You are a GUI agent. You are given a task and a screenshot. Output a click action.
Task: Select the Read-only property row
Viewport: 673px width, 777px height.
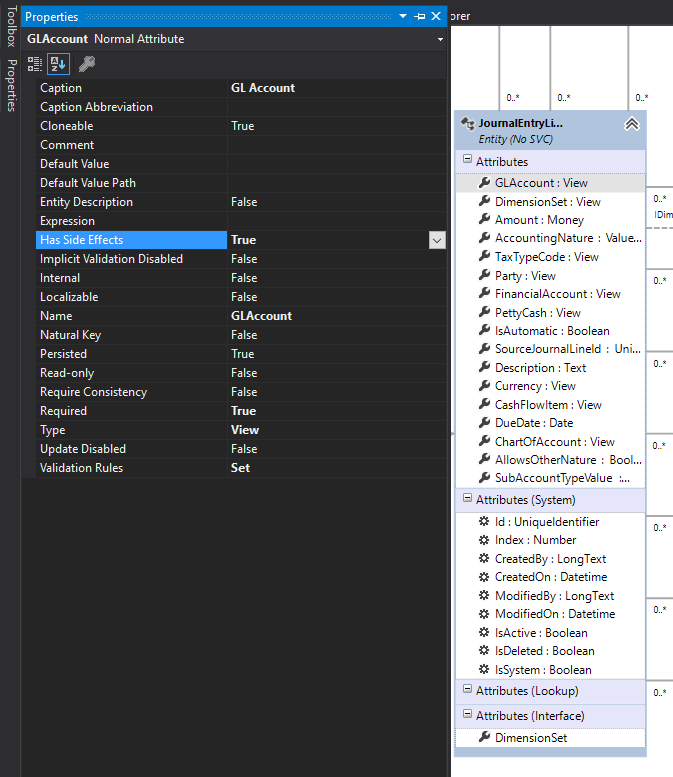coord(241,373)
